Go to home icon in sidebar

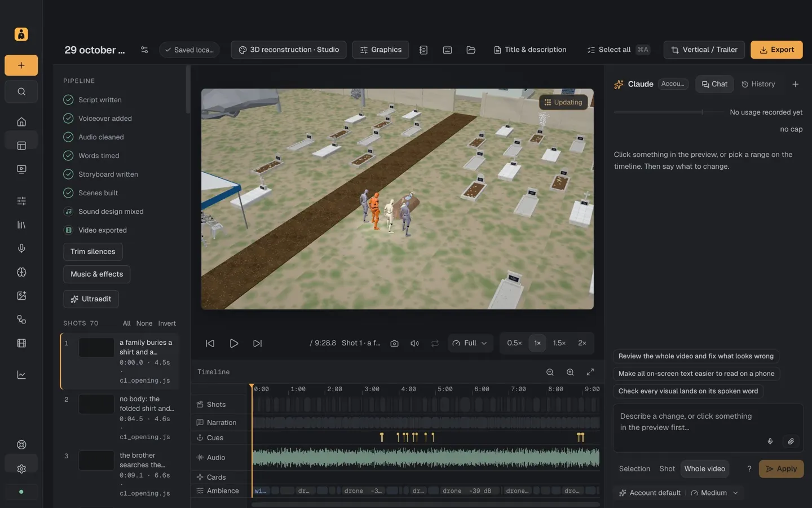tap(21, 122)
